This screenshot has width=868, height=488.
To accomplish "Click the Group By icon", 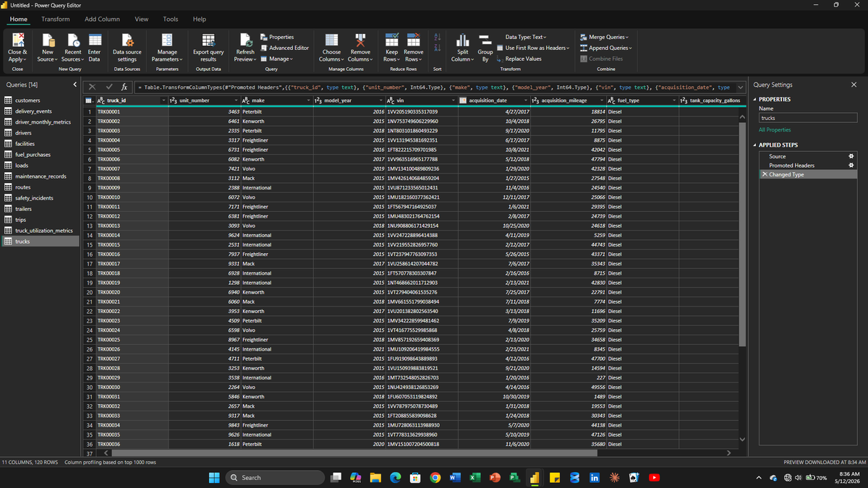I will (x=485, y=40).
